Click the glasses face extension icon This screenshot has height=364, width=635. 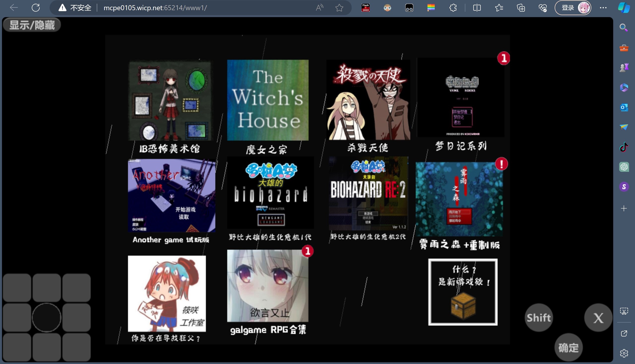(387, 8)
